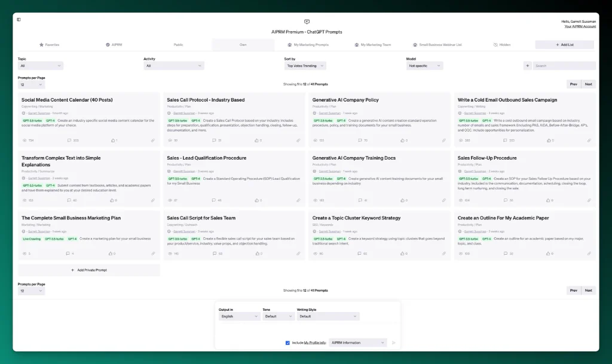This screenshot has height=364, width=612.
Task: Open My Marketing Prompts tab
Action: [x=308, y=45]
